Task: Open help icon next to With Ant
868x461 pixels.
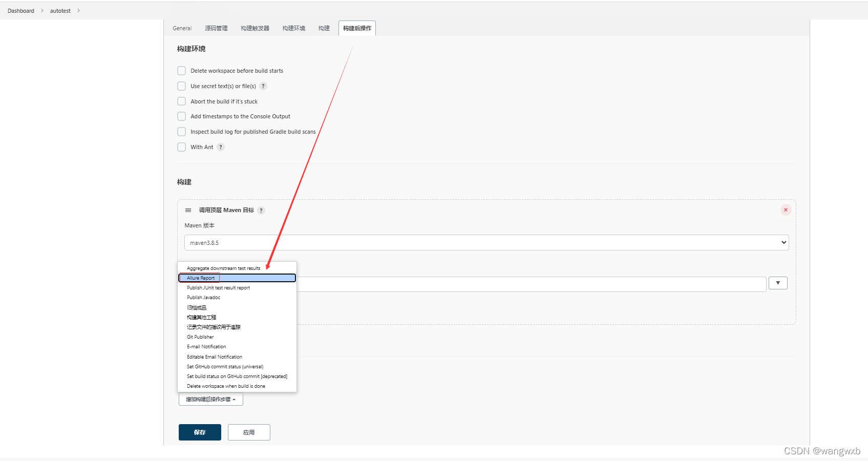Action: pyautogui.click(x=221, y=147)
